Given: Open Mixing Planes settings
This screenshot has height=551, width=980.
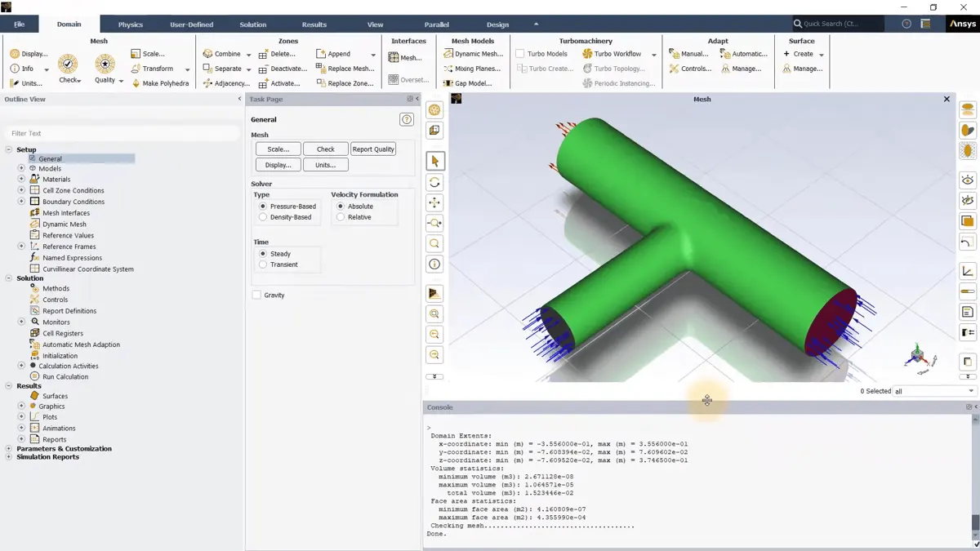Looking at the screenshot, I should (472, 69).
